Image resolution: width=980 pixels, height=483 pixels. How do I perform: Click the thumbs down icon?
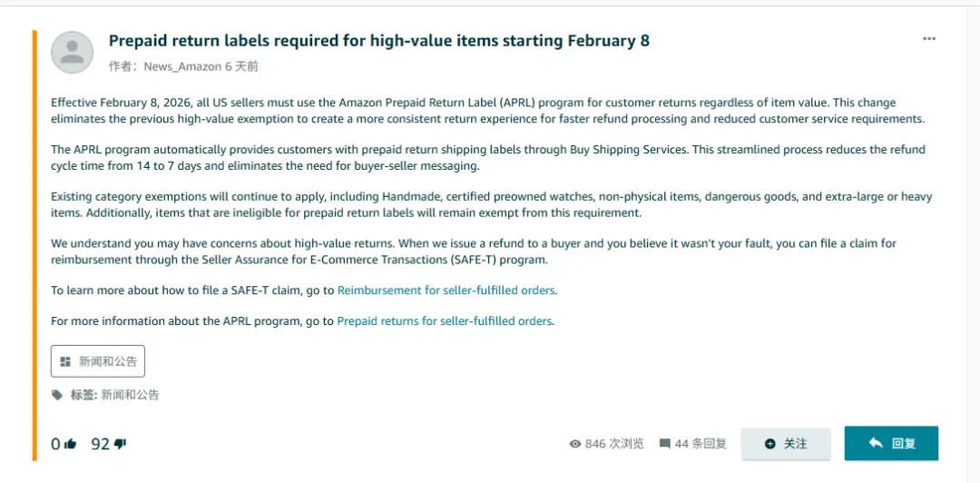120,444
